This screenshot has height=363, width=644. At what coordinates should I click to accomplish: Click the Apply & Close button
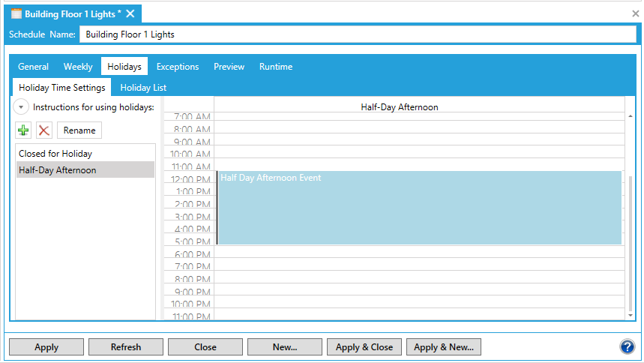click(364, 347)
